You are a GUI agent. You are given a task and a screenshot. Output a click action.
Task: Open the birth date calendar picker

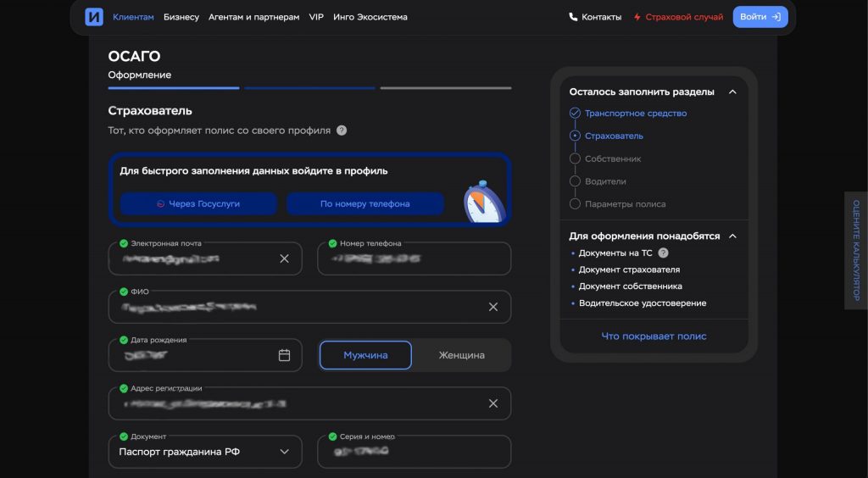tap(284, 355)
